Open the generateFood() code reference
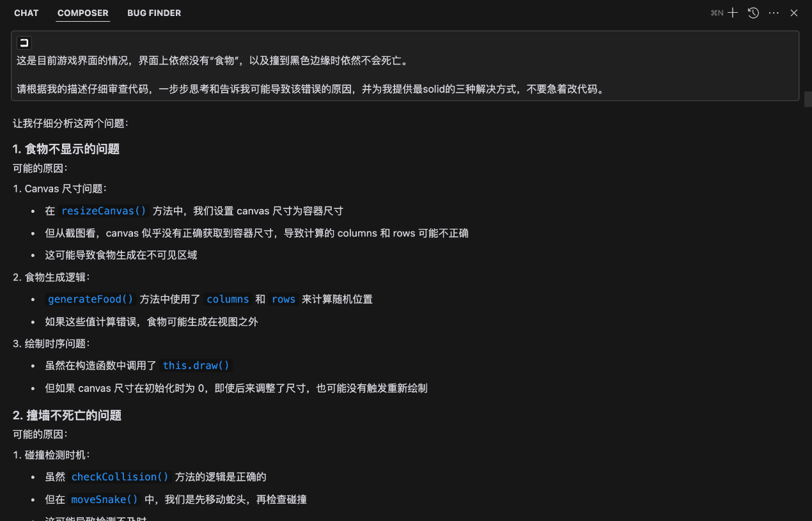Image resolution: width=812 pixels, height=521 pixels. (90, 299)
